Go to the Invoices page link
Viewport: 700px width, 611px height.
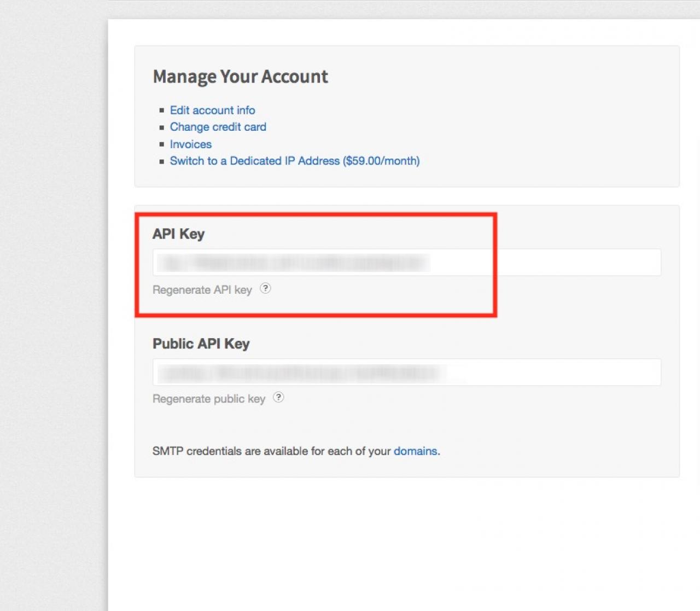(x=190, y=144)
